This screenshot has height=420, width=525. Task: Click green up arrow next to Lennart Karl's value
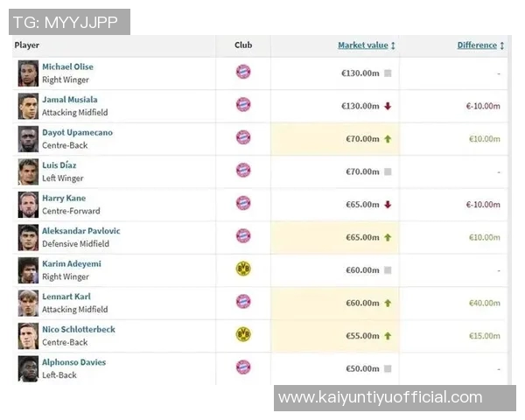(x=388, y=304)
